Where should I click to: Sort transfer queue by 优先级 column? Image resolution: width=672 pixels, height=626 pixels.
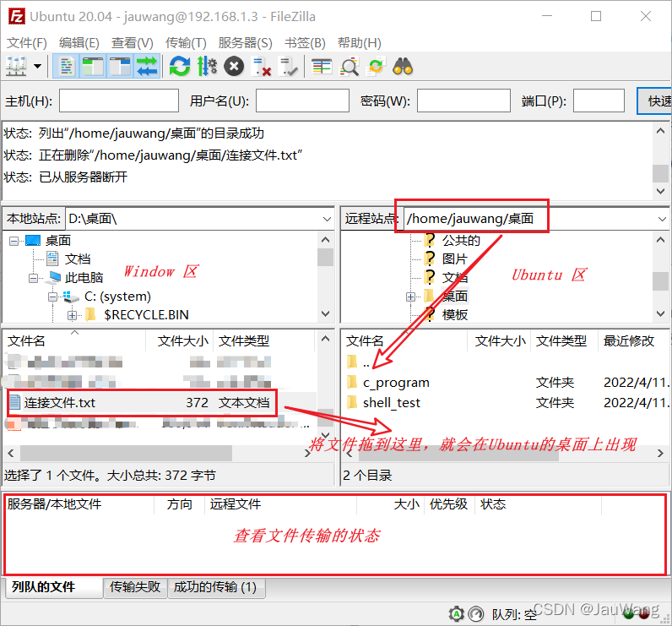448,504
